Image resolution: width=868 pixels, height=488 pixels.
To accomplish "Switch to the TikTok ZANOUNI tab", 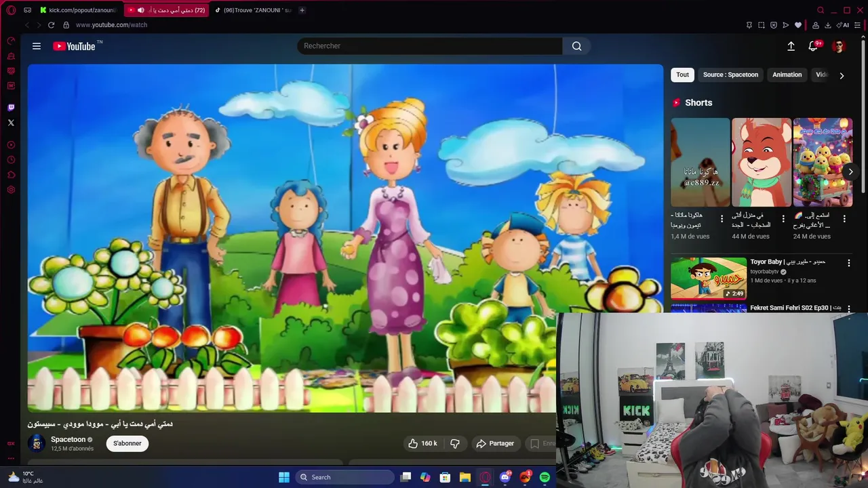I will 253,10.
